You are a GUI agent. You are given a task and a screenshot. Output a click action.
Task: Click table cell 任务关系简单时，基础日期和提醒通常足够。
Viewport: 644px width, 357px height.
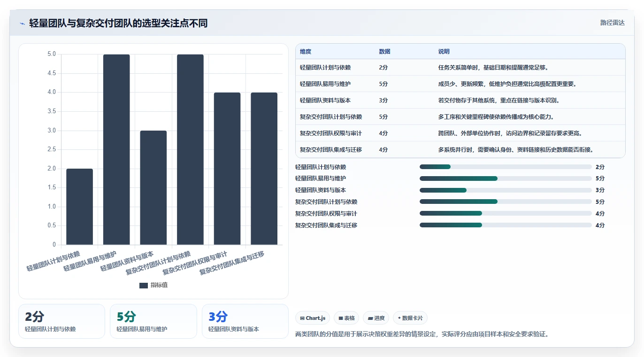tap(494, 68)
